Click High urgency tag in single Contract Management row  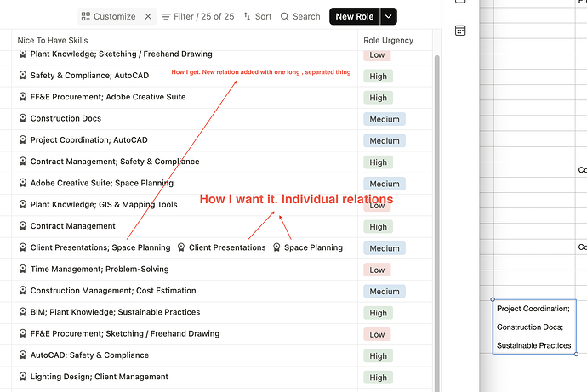pyautogui.click(x=378, y=227)
